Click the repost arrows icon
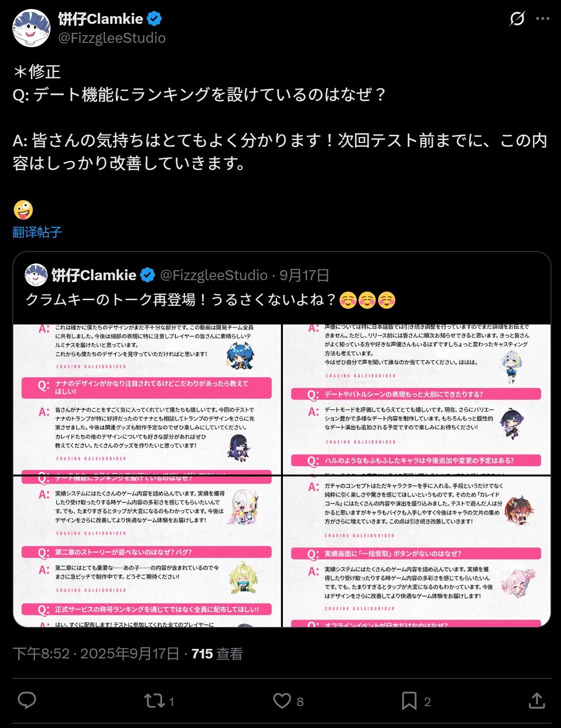This screenshot has width=561, height=728. pos(154,701)
